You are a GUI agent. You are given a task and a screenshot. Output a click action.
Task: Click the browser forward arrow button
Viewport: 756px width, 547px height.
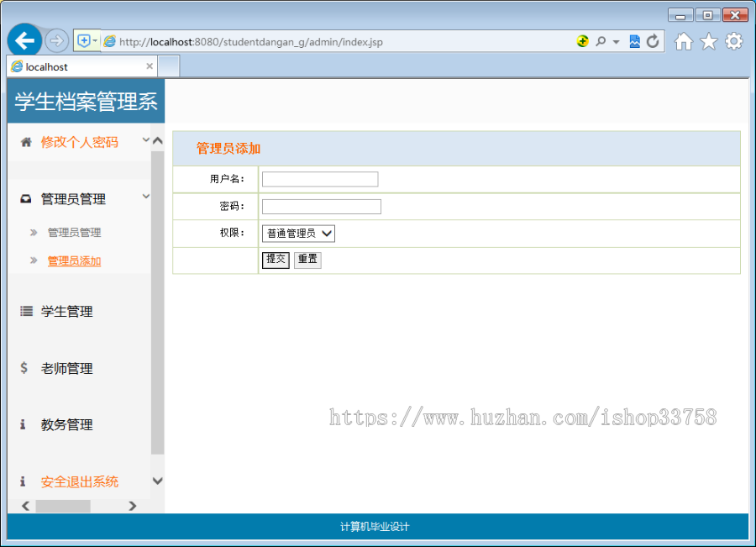[56, 41]
